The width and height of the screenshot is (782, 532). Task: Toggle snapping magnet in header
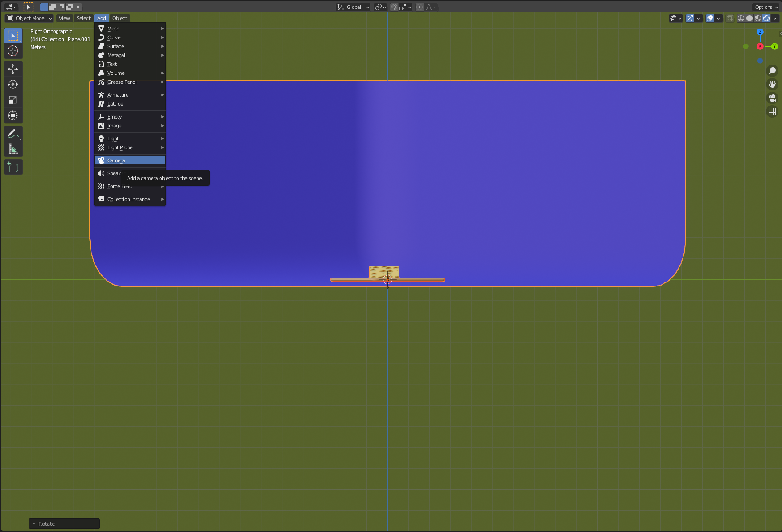pos(394,7)
